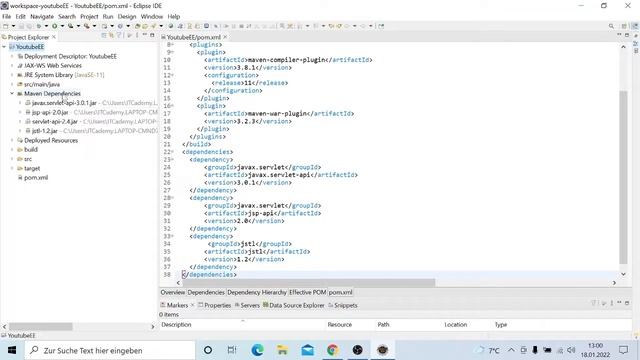The height and width of the screenshot is (360, 640).
Task: Select src/main/java in Project Explorer
Action: pos(42,84)
